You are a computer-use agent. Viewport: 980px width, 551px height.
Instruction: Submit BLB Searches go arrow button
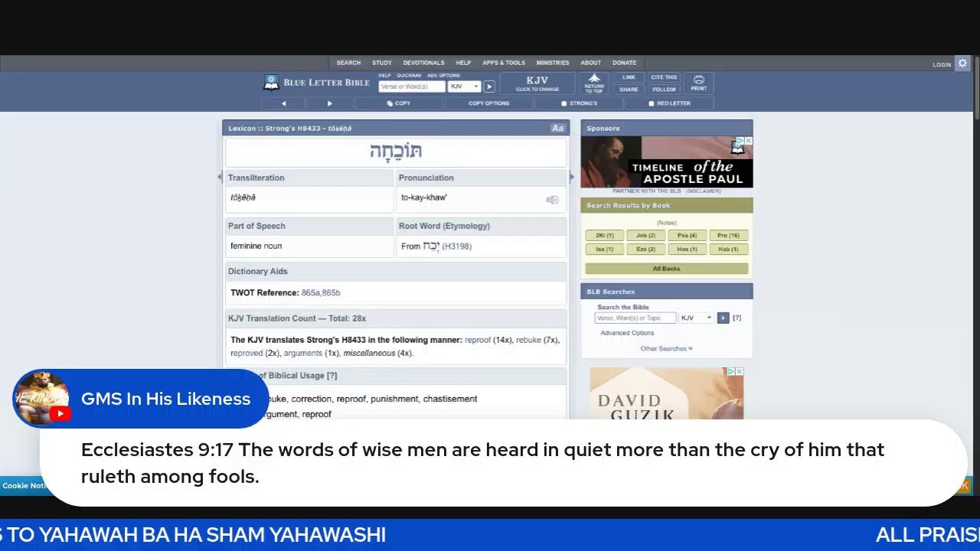(723, 318)
